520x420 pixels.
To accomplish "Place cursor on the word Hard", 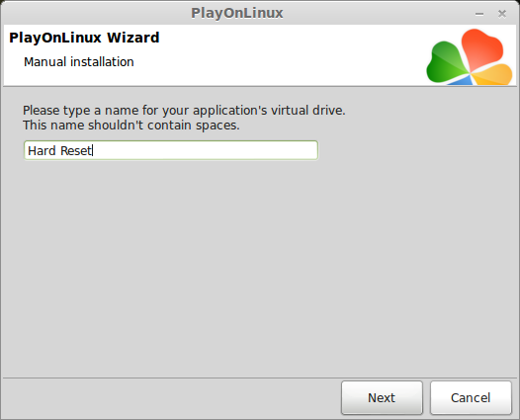I will pos(42,151).
